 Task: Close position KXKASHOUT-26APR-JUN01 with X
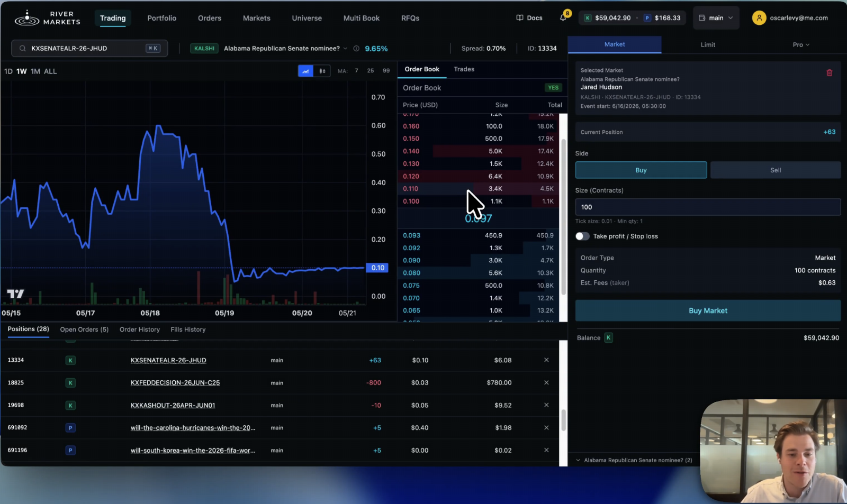pyautogui.click(x=546, y=405)
